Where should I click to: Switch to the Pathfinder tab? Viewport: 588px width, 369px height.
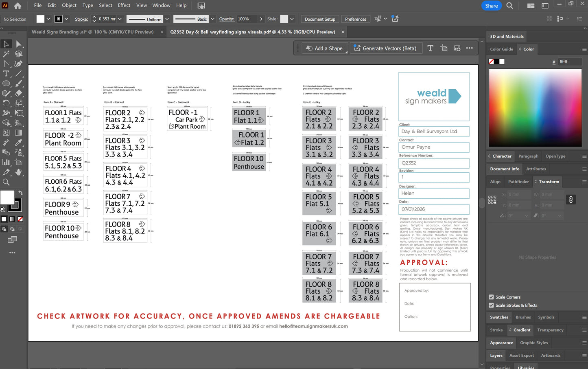pyautogui.click(x=518, y=182)
